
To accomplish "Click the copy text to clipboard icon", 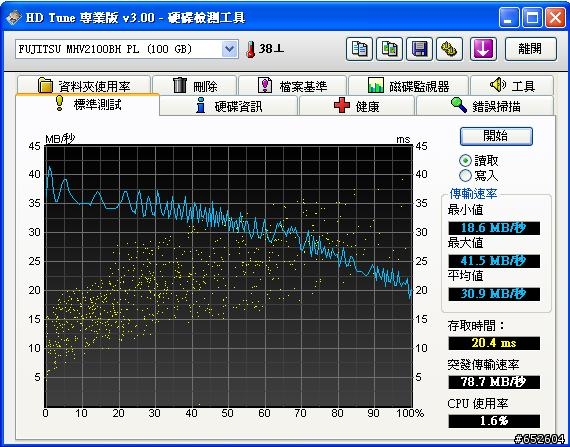I will tap(360, 49).
